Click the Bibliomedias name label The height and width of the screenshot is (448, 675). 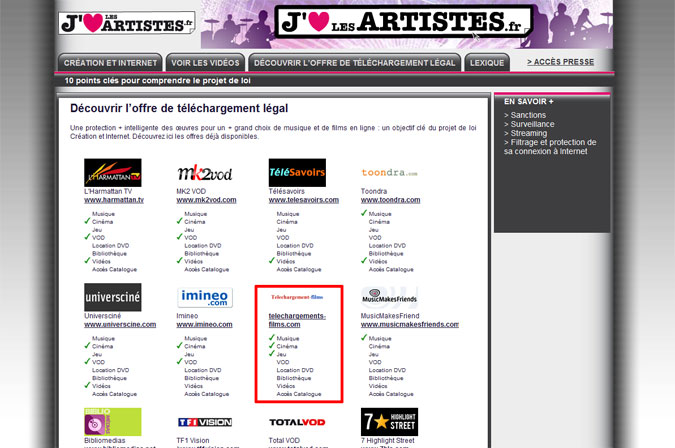point(105,440)
